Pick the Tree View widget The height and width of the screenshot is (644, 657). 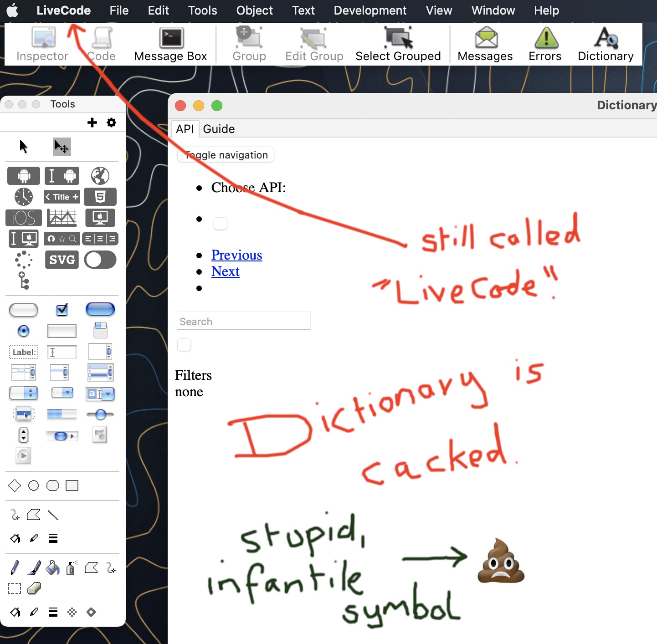coord(24,281)
